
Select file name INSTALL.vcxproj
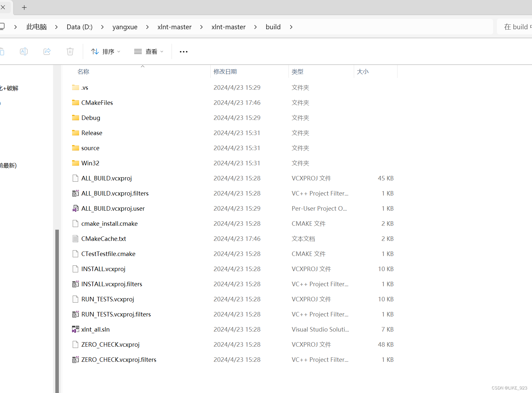click(103, 269)
